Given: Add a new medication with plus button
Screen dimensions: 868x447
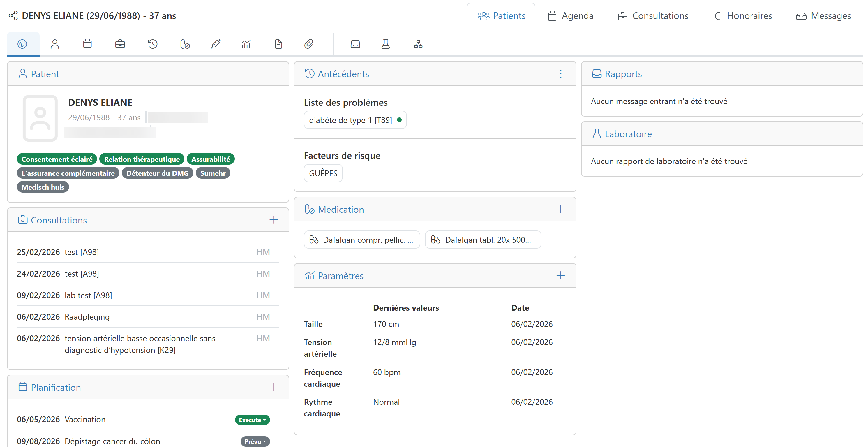Looking at the screenshot, I should [560, 209].
